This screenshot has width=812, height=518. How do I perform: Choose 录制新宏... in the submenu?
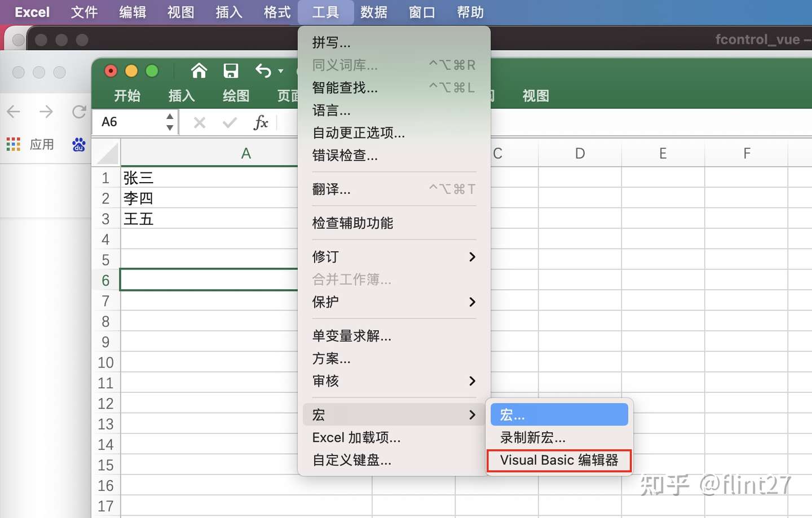tap(559, 437)
